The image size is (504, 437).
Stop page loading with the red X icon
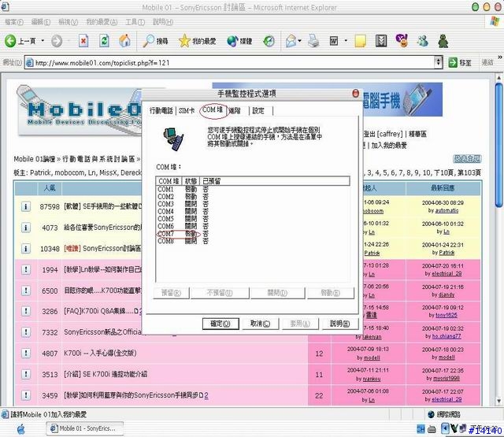click(83, 41)
